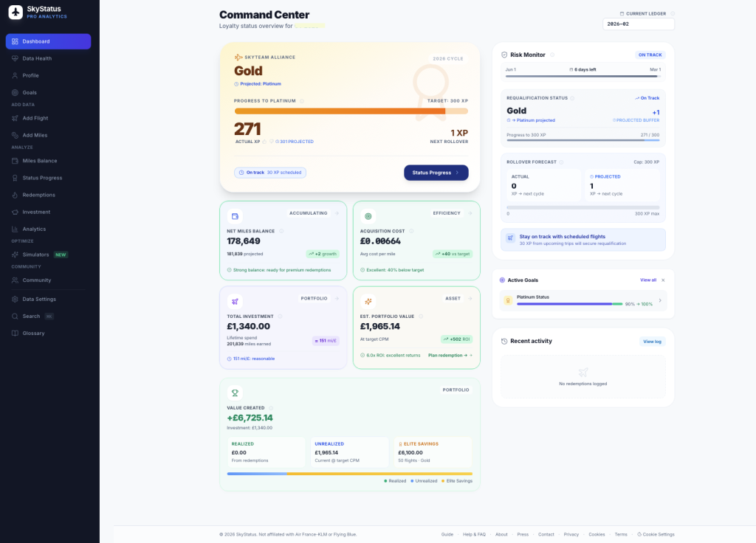The height and width of the screenshot is (543, 756).
Task: Click the Add Flight plane icon
Action: coord(15,118)
